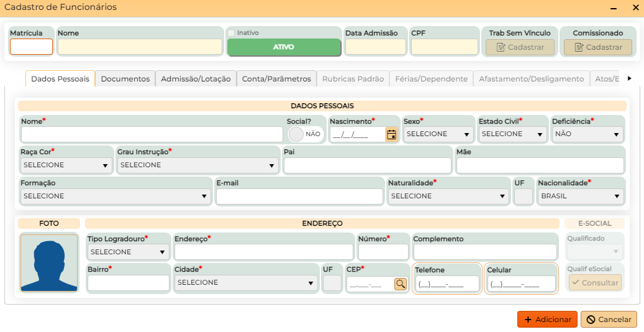Viewport: 644px width, 332px height.
Task: Click the Cancelar button
Action: [x=609, y=320]
